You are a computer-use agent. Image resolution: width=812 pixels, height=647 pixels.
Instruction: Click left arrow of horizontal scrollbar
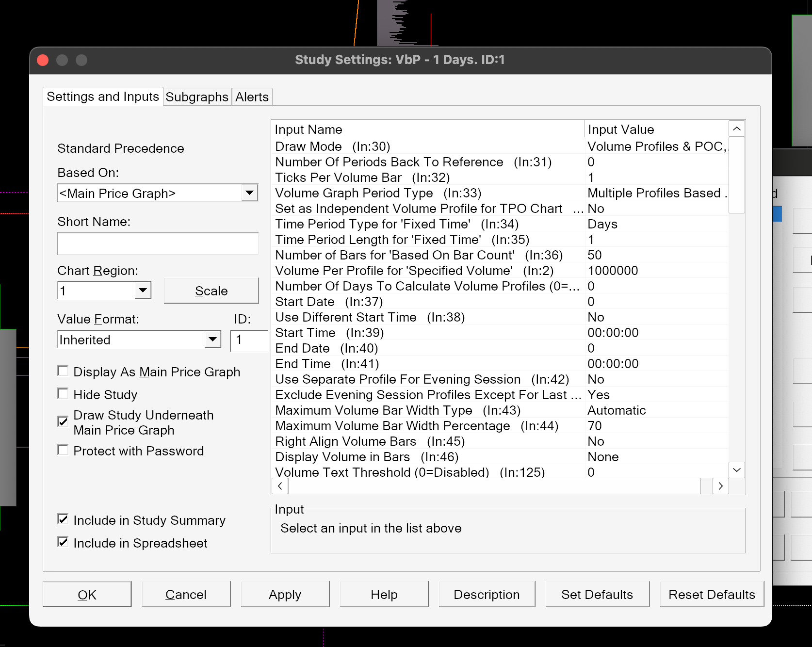point(280,486)
